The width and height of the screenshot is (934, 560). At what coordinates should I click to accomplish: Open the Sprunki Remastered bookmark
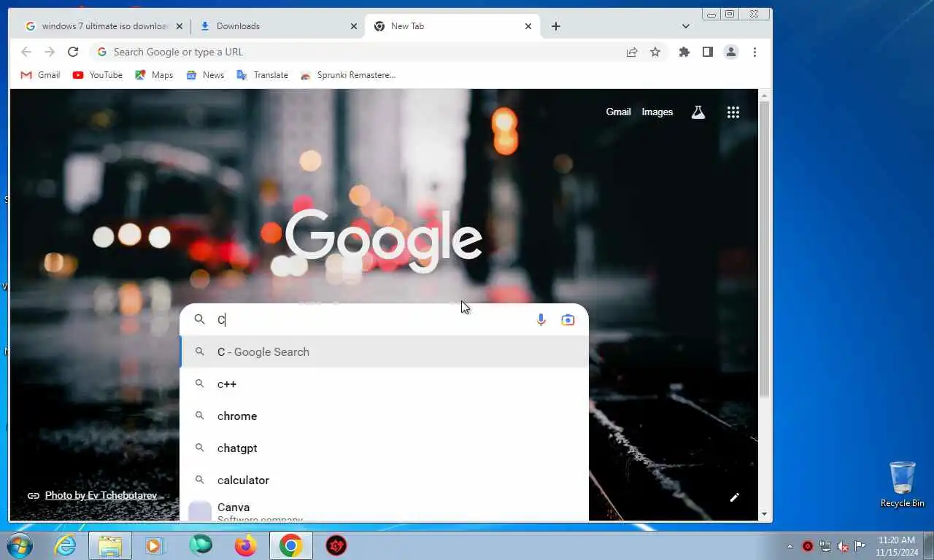click(x=348, y=75)
